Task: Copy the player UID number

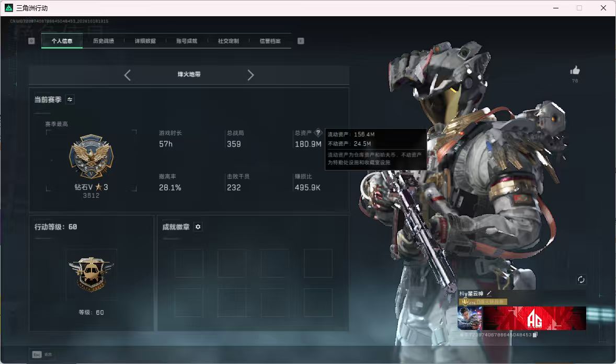Action: pyautogui.click(x=534, y=335)
